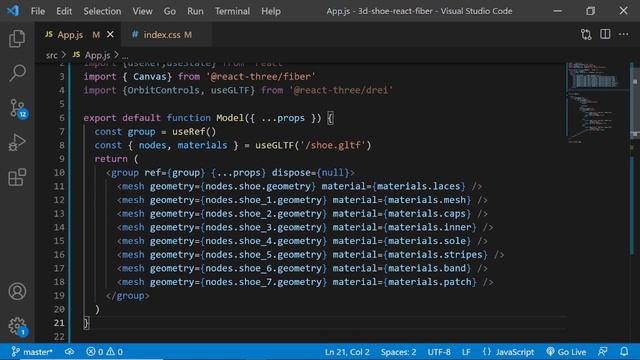Click 'dispose={null}' attribute on line 10

click(311, 173)
